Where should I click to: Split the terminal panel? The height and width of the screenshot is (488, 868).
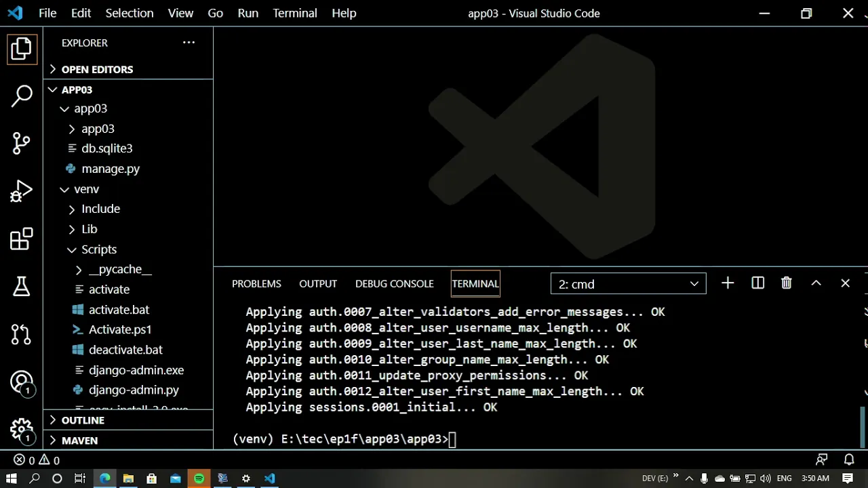pyautogui.click(x=757, y=283)
